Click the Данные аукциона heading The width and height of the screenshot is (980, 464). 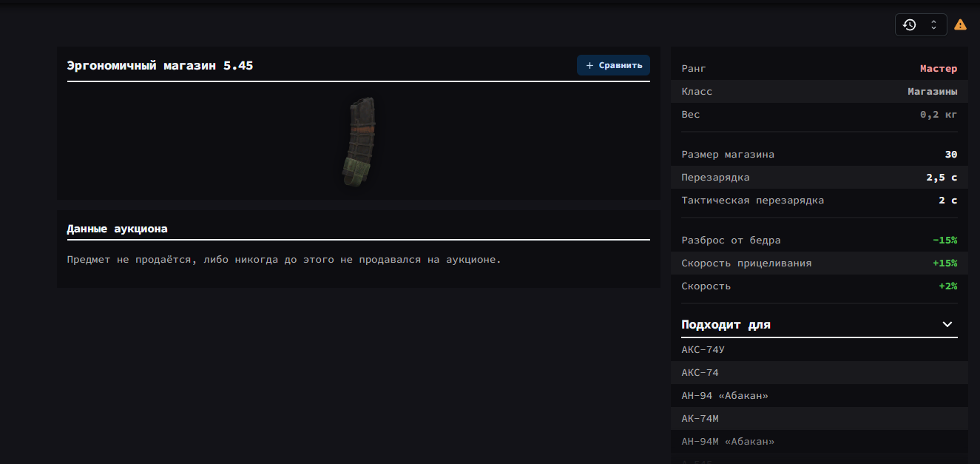pyautogui.click(x=117, y=229)
